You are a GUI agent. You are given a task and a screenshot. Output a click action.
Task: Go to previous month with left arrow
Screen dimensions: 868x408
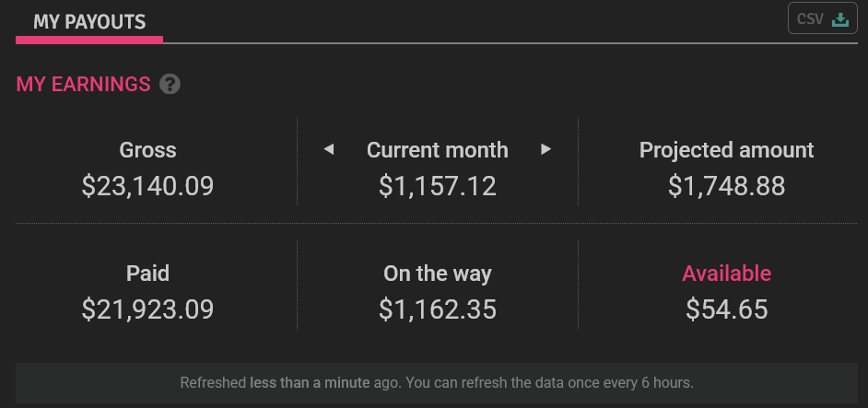329,149
